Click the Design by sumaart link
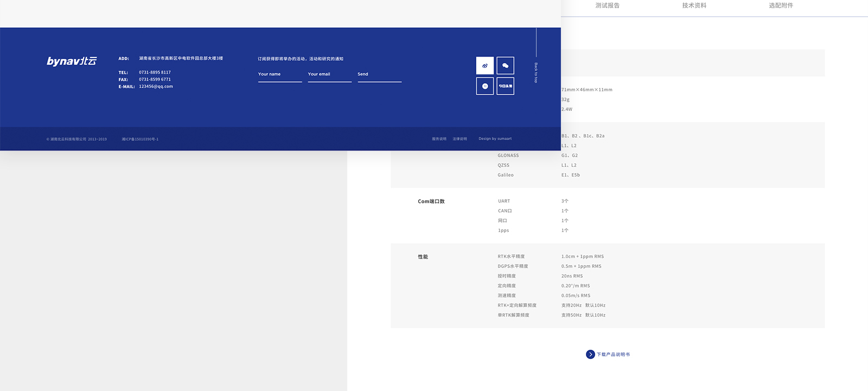This screenshot has height=391, width=868. 495,139
